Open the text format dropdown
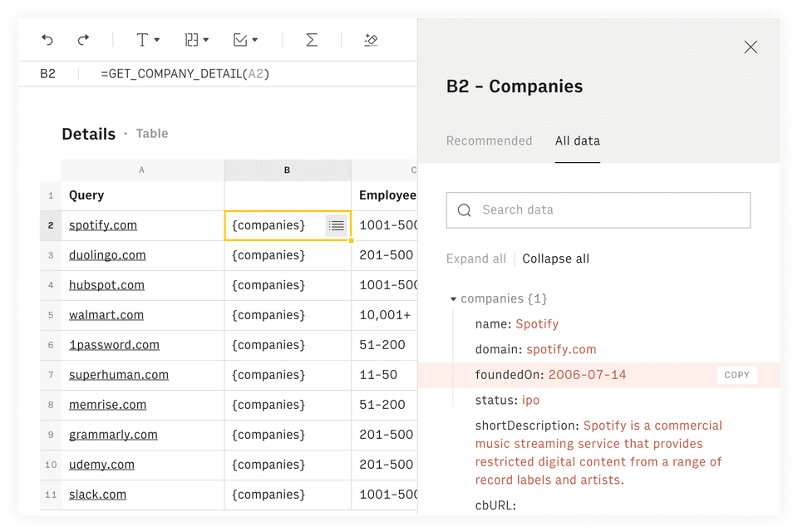This screenshot has width=798, height=532. [x=147, y=40]
